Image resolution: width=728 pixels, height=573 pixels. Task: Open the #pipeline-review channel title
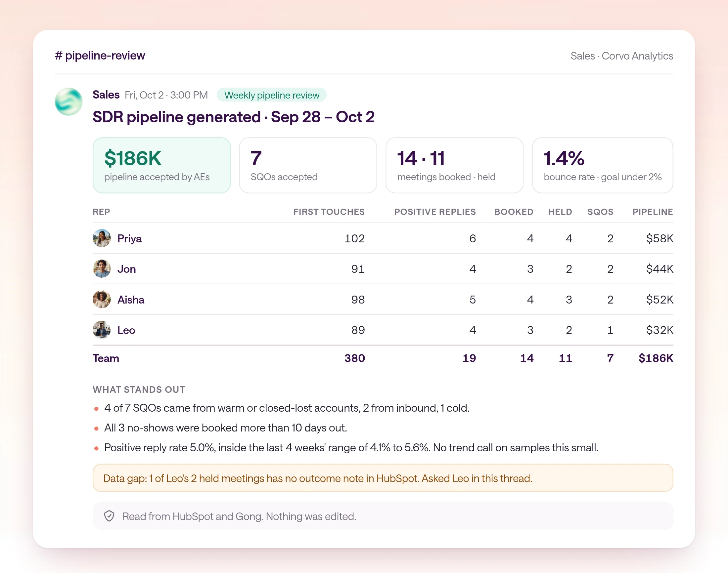[100, 56]
